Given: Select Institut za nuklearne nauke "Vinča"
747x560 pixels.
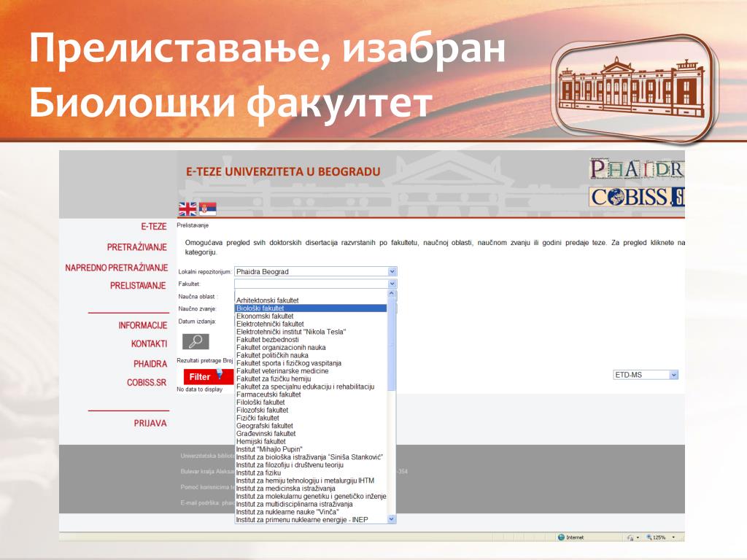Looking at the screenshot, I should click(x=311, y=512).
